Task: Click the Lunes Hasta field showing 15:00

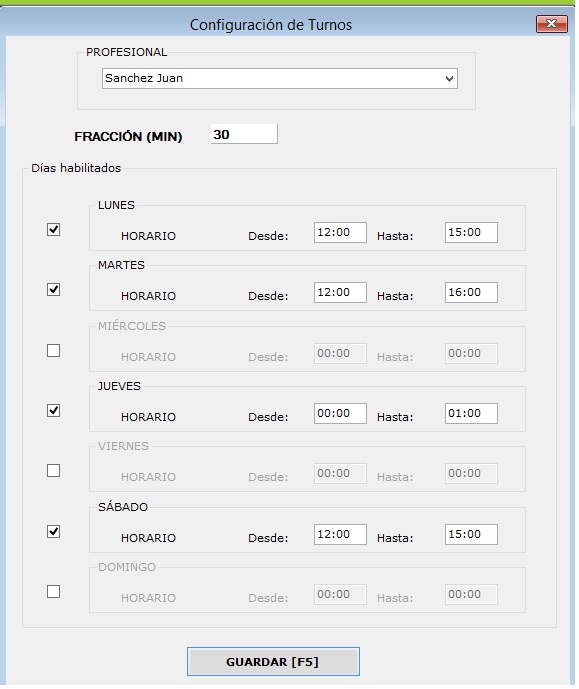Action: tap(471, 232)
